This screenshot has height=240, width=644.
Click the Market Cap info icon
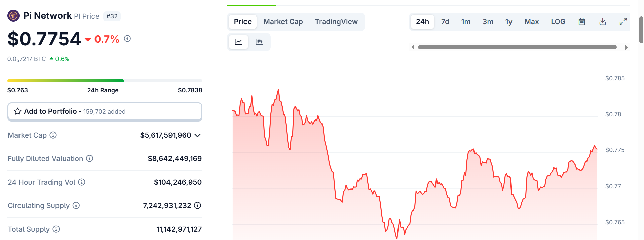[x=53, y=135]
